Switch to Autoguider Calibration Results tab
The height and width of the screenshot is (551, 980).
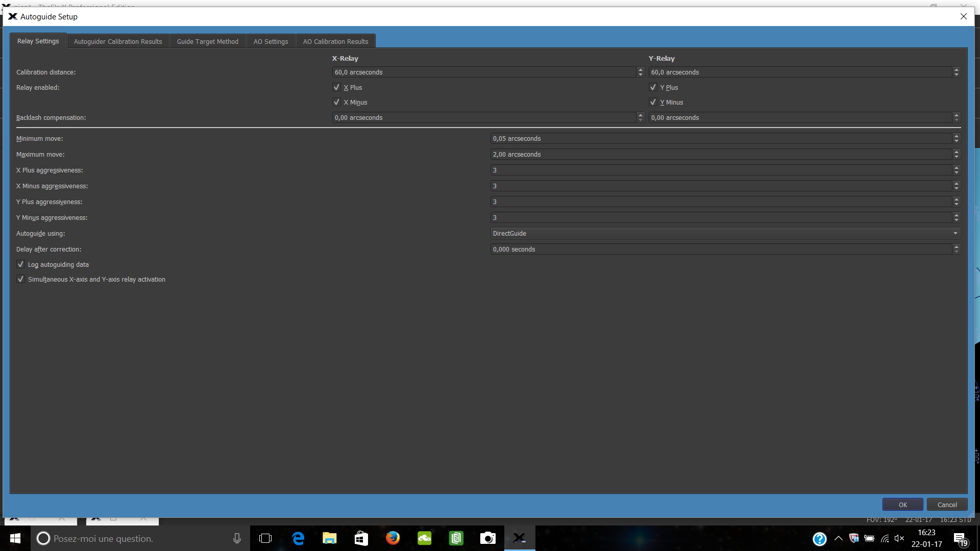coord(118,41)
